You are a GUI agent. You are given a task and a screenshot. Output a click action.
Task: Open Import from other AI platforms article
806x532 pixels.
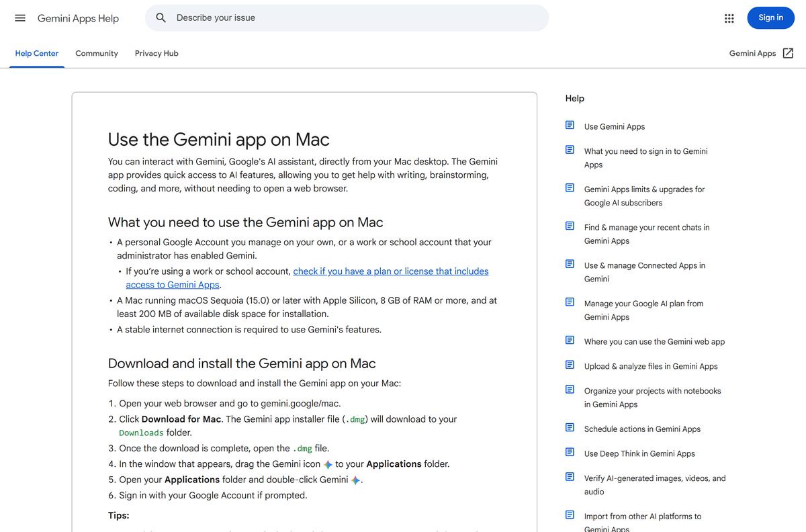coord(643,523)
